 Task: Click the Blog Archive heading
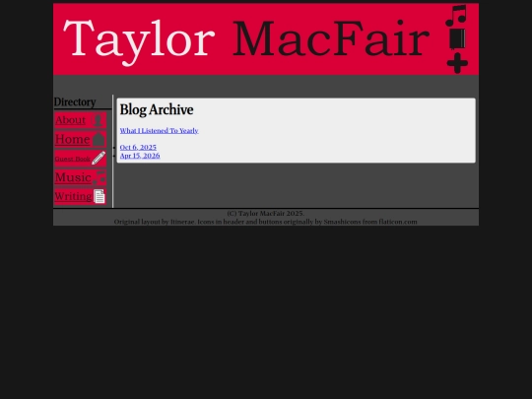[157, 110]
